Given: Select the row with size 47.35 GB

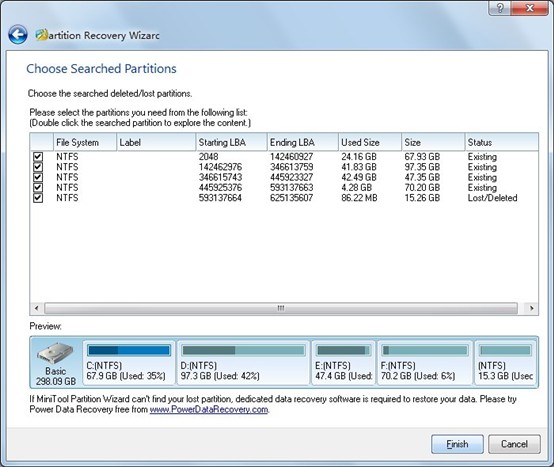Looking at the screenshot, I should click(x=284, y=177).
